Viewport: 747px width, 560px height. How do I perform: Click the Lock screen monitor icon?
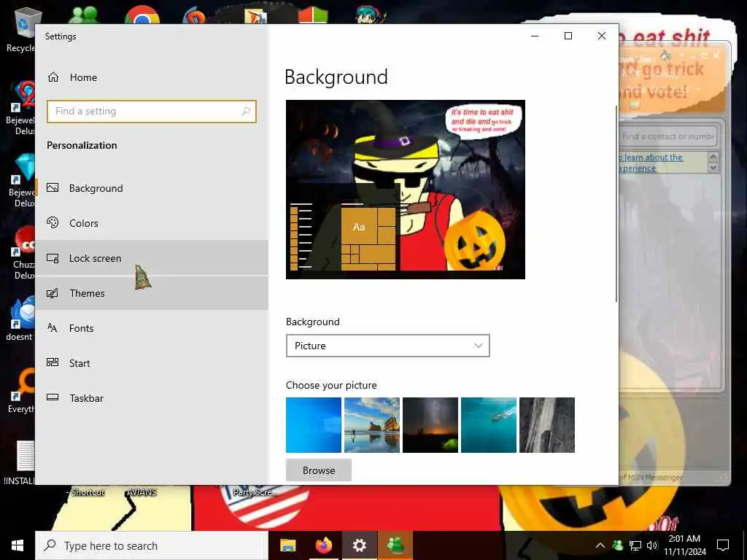[53, 258]
